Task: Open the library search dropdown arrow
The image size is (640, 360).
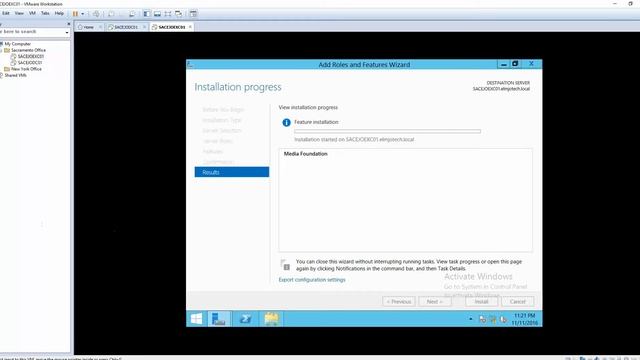Action: coord(67,32)
